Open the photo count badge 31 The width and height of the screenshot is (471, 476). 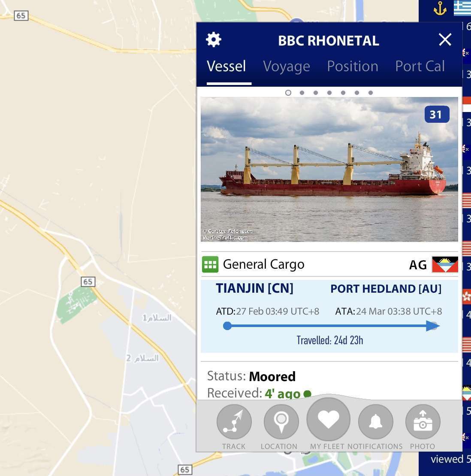[x=437, y=114]
